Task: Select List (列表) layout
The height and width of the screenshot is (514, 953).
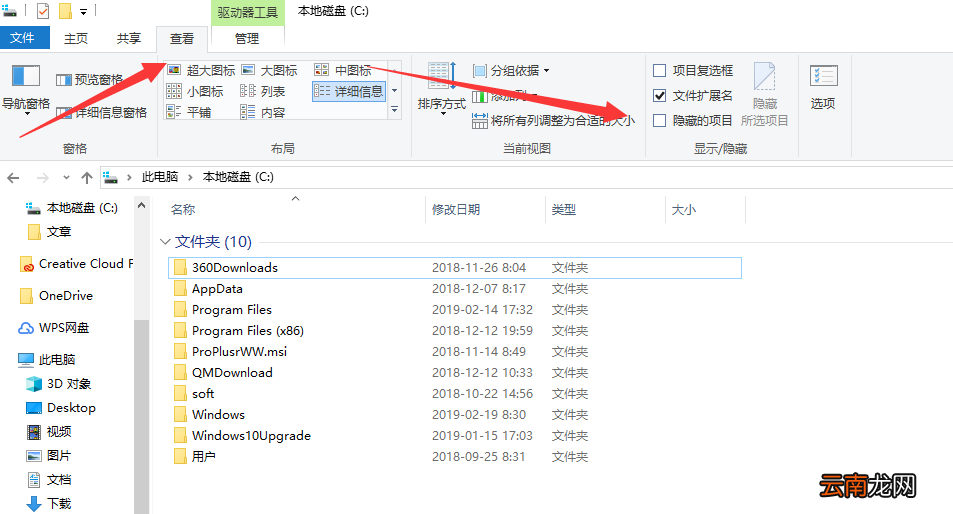Action: click(263, 91)
